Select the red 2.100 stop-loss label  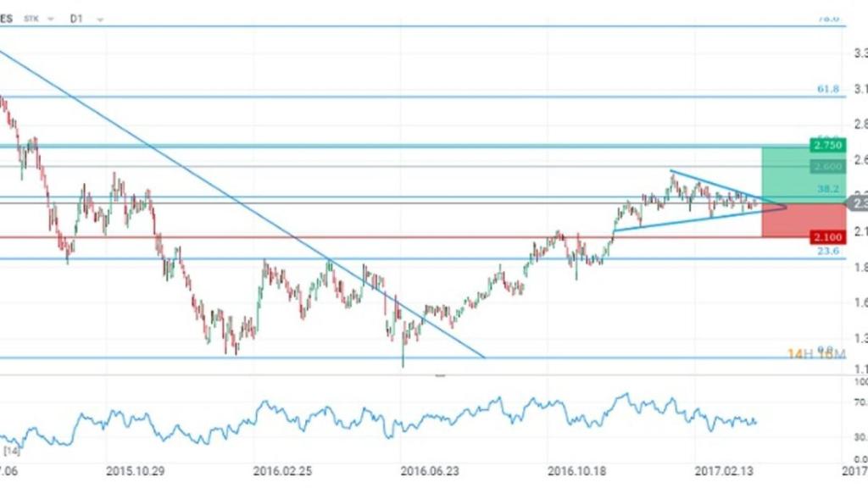(826, 236)
